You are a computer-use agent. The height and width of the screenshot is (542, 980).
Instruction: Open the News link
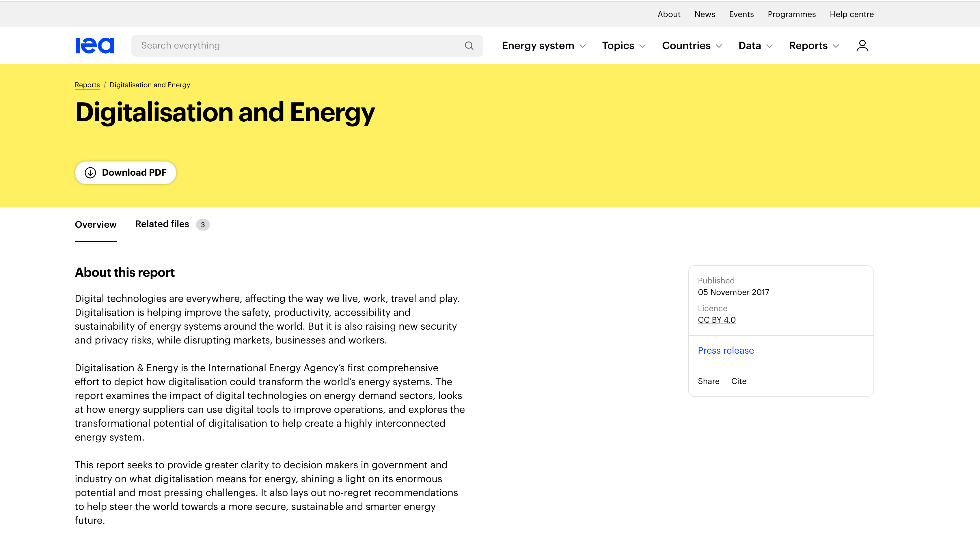tap(705, 14)
